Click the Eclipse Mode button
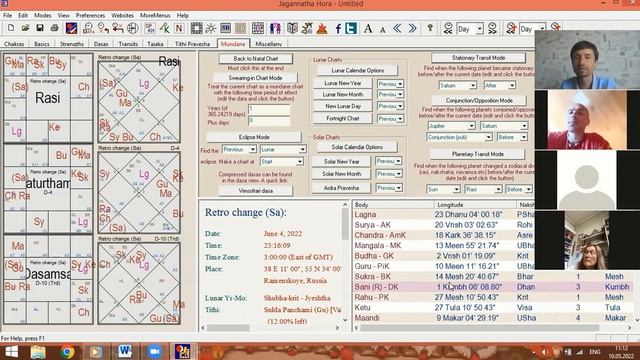The height and width of the screenshot is (360, 640). (x=254, y=137)
